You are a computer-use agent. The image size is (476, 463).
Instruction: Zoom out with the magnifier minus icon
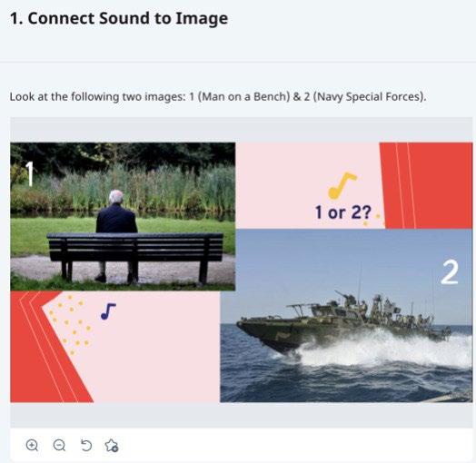[59, 446]
